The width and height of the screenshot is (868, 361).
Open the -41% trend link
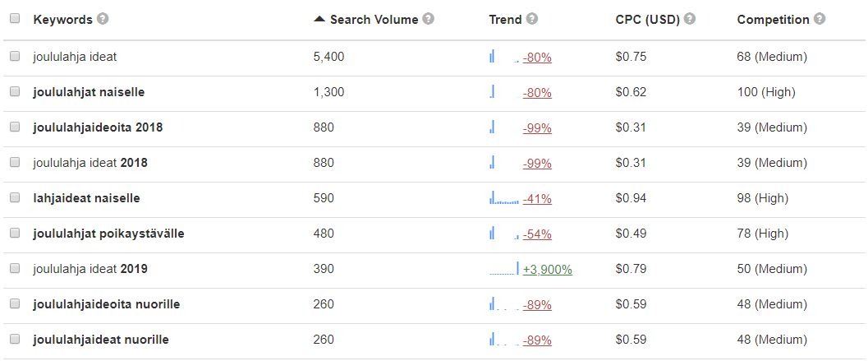pos(537,198)
